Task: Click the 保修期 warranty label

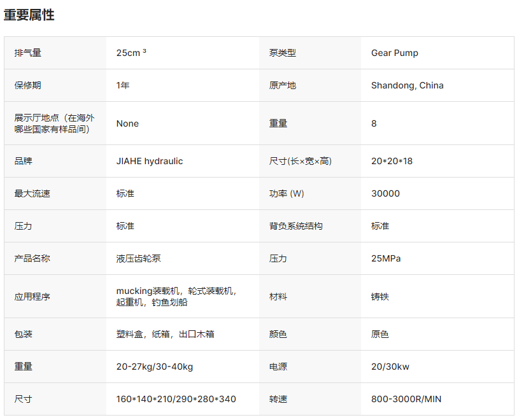Action: click(x=28, y=85)
